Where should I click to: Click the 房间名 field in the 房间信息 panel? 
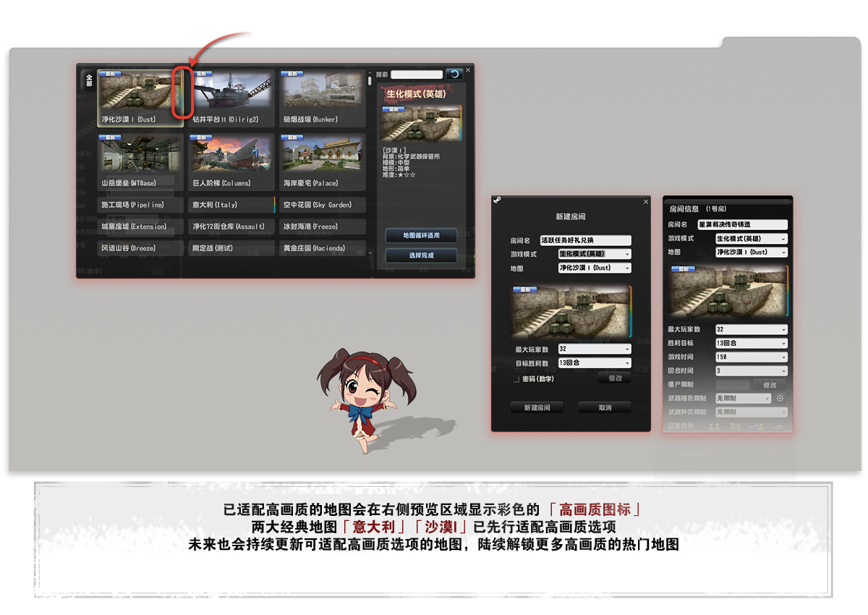742,225
